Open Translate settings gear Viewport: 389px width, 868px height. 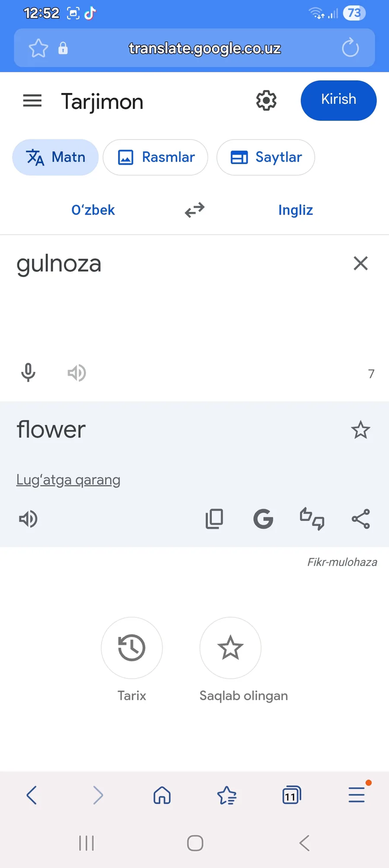click(x=266, y=101)
